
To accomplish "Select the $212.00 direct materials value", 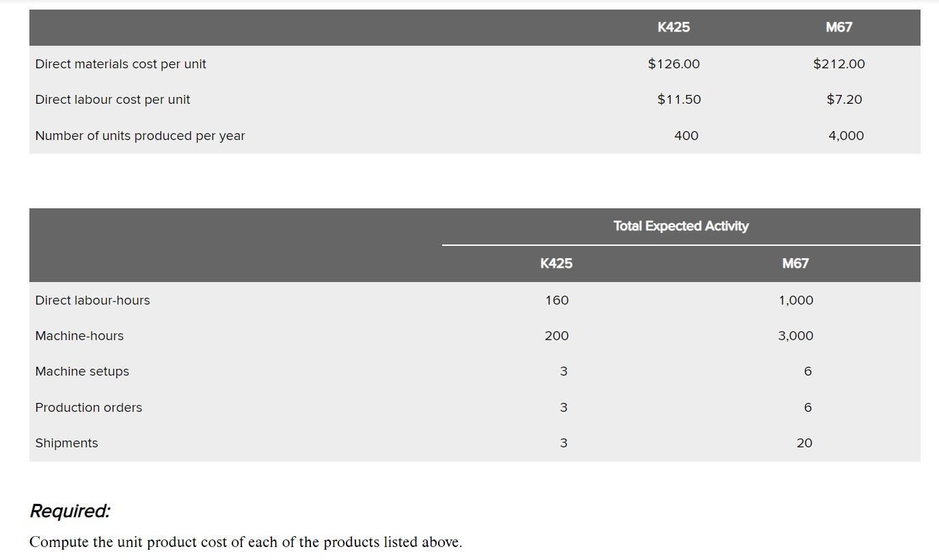I will coord(839,64).
